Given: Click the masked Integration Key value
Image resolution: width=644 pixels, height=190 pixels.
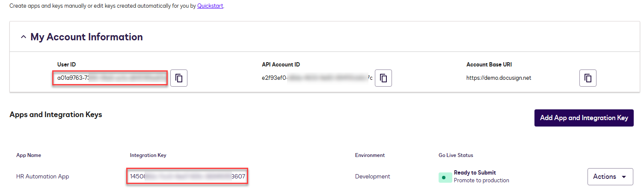Looking at the screenshot, I should 187,176.
